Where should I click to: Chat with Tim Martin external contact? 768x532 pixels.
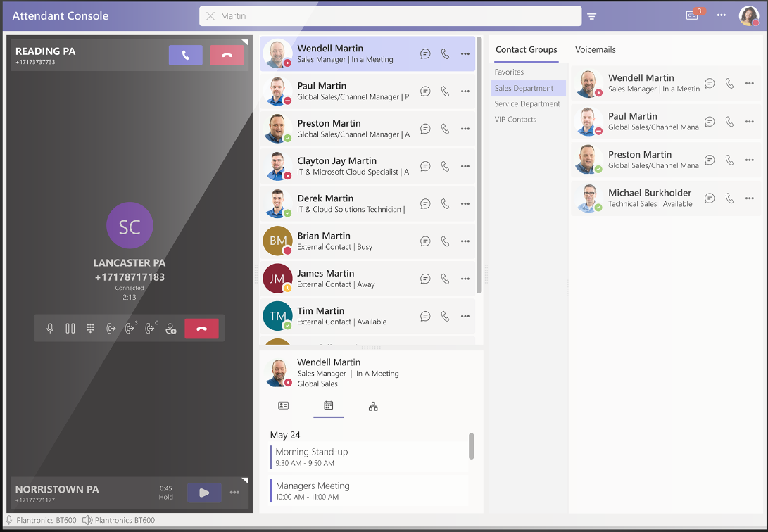(425, 316)
